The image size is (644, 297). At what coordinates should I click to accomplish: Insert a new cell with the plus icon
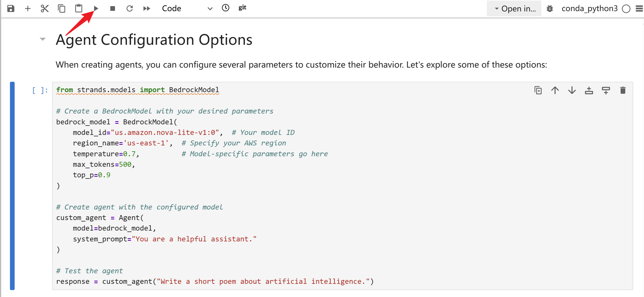click(28, 8)
